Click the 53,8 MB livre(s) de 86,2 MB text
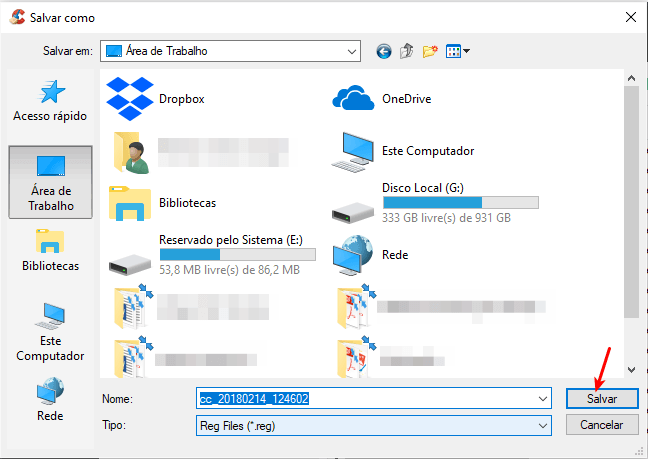This screenshot has width=648, height=459. click(230, 270)
